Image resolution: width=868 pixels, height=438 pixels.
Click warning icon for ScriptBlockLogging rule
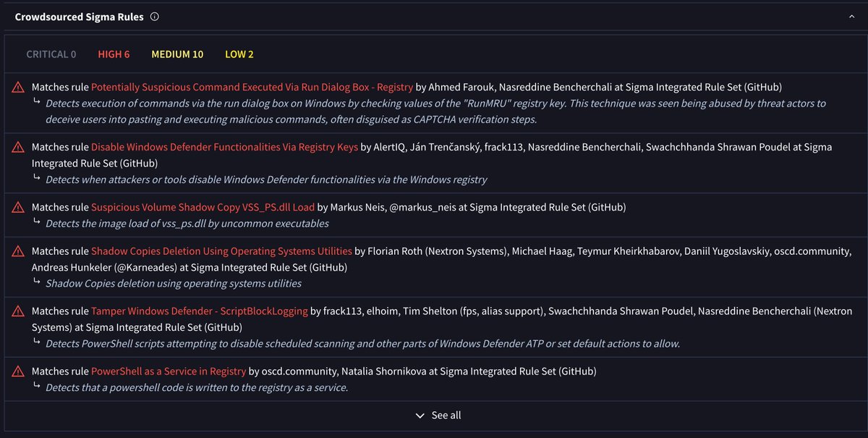click(18, 312)
